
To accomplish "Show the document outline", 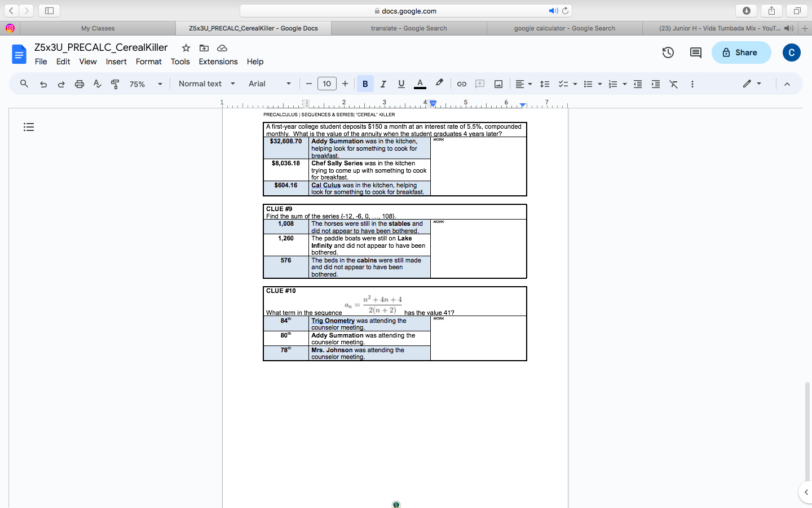I will pos(29,127).
